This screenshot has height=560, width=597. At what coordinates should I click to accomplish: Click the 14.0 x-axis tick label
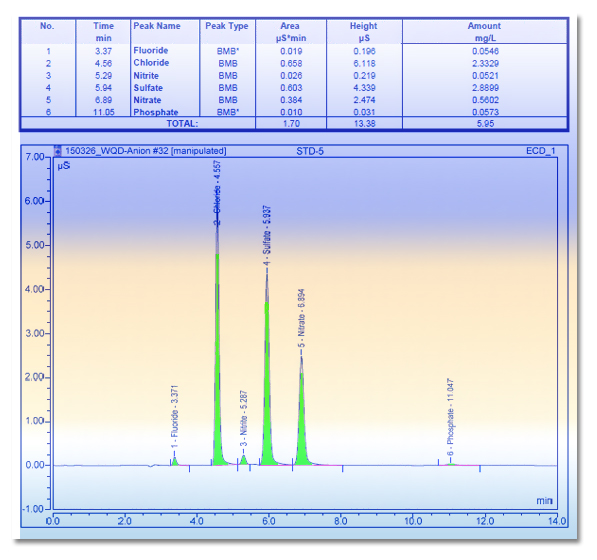[557, 521]
